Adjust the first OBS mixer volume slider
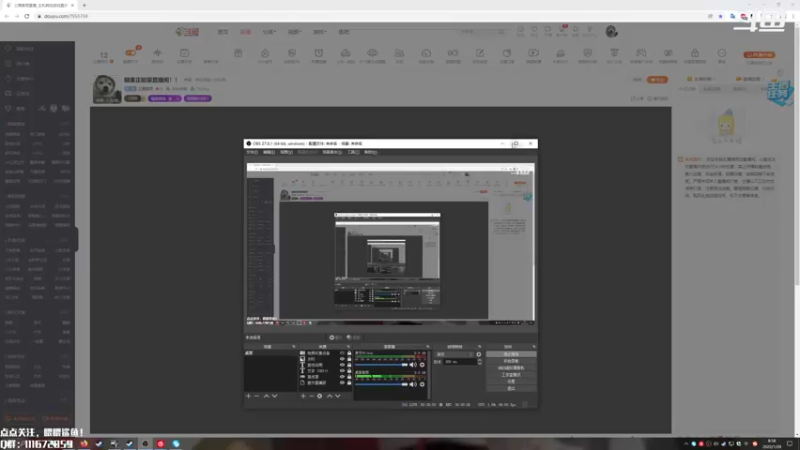 click(x=381, y=365)
